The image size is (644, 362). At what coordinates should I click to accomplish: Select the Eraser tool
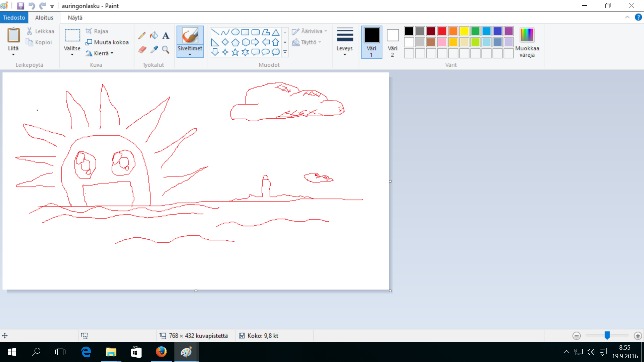(x=142, y=50)
